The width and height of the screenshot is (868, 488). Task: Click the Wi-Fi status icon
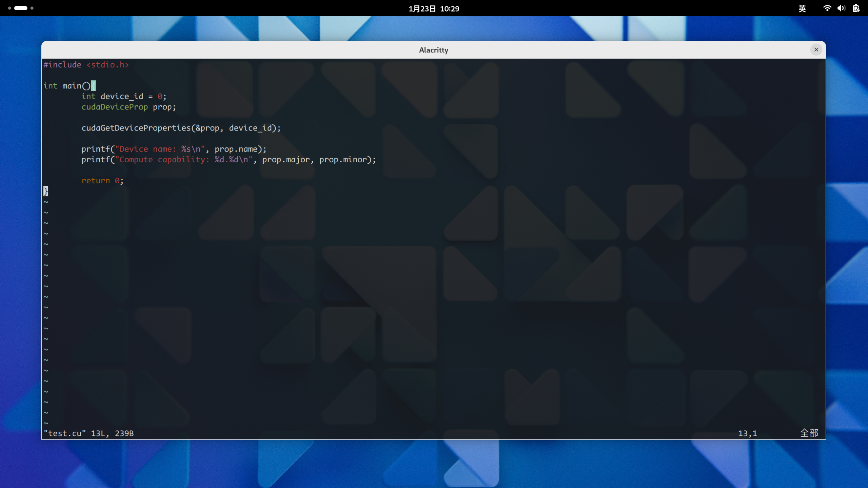coord(827,8)
